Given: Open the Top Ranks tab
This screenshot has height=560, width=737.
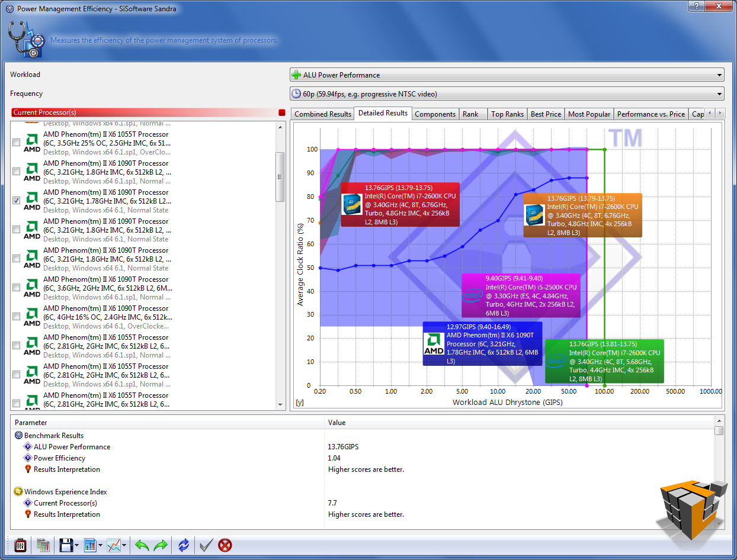Looking at the screenshot, I should click(x=508, y=114).
